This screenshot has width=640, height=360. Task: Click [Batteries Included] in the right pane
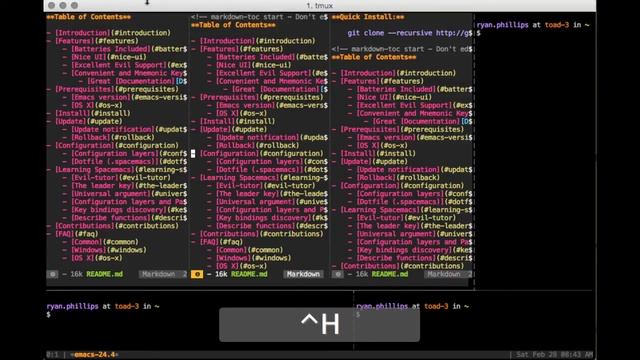coord(396,89)
